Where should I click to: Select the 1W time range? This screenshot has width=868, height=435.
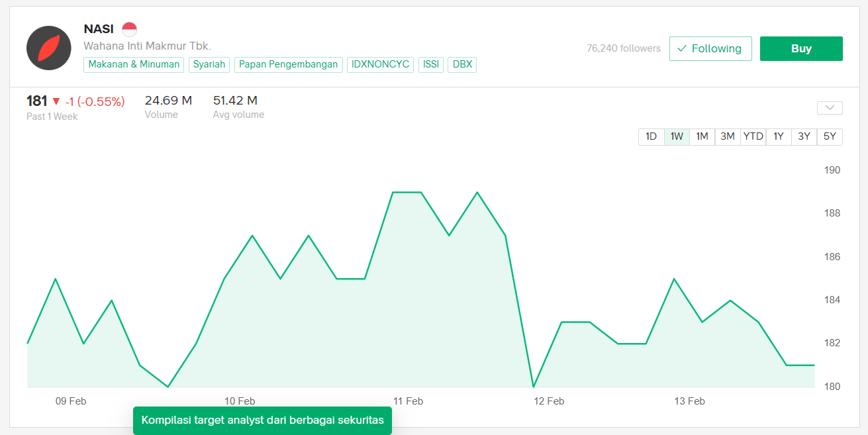point(677,136)
